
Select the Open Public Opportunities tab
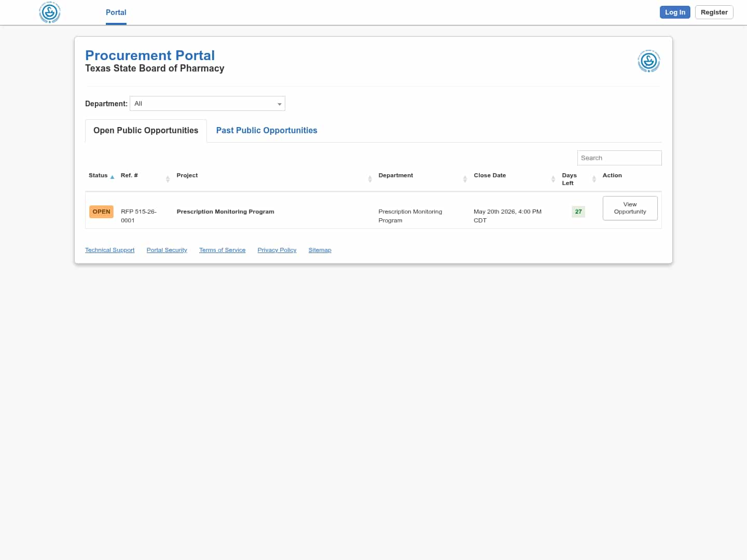click(x=146, y=131)
